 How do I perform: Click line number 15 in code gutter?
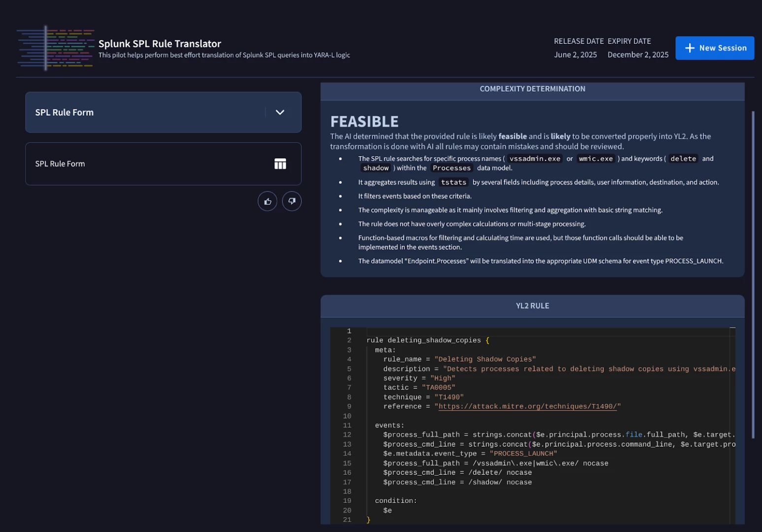click(347, 464)
